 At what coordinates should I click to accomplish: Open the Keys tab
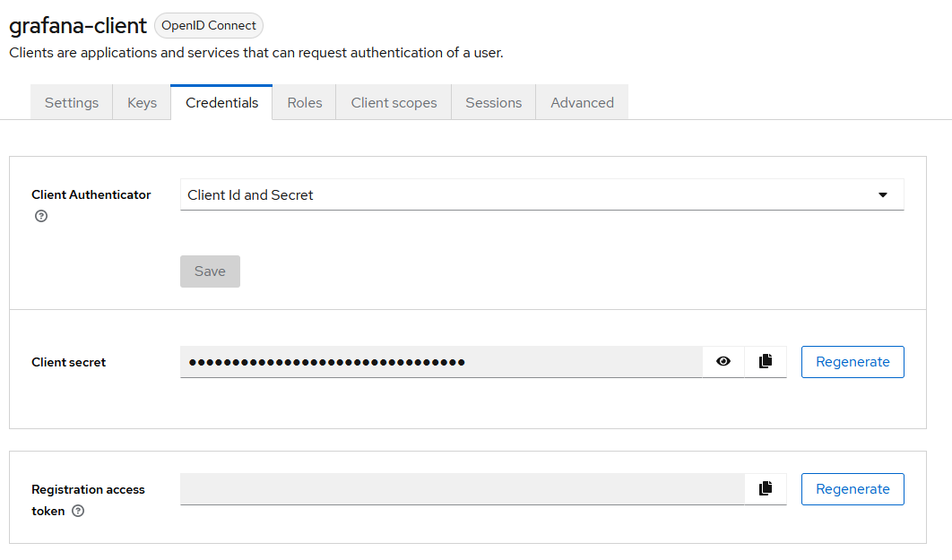[x=142, y=103]
